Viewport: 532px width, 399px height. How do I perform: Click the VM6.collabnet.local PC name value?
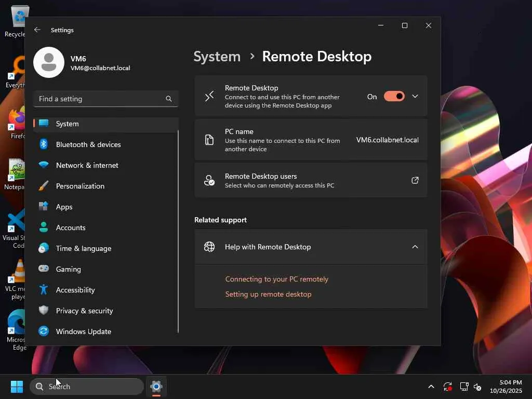pyautogui.click(x=387, y=140)
